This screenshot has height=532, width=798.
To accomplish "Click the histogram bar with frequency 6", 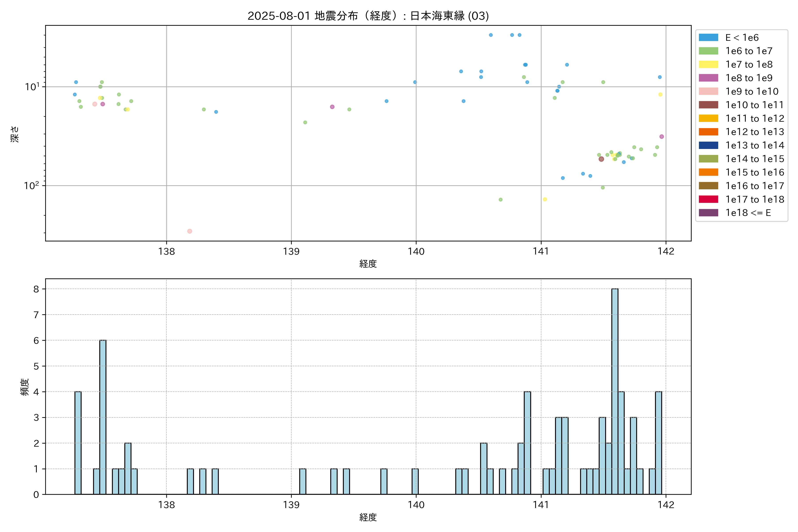I will click(103, 417).
